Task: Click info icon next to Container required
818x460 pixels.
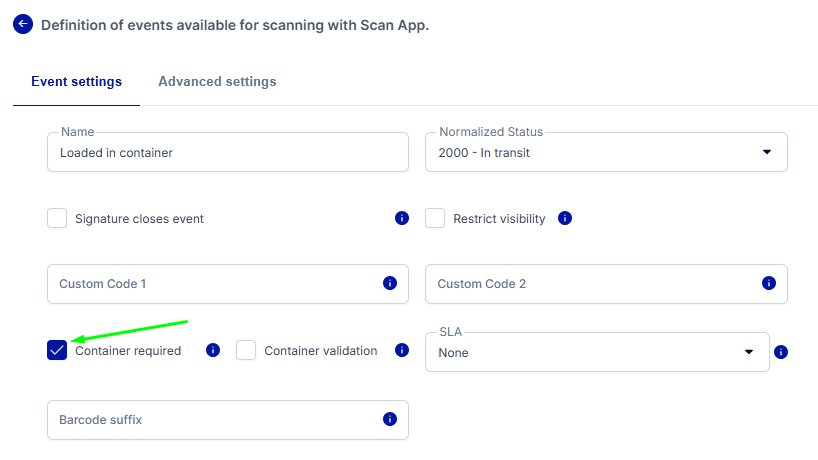Action: (213, 350)
